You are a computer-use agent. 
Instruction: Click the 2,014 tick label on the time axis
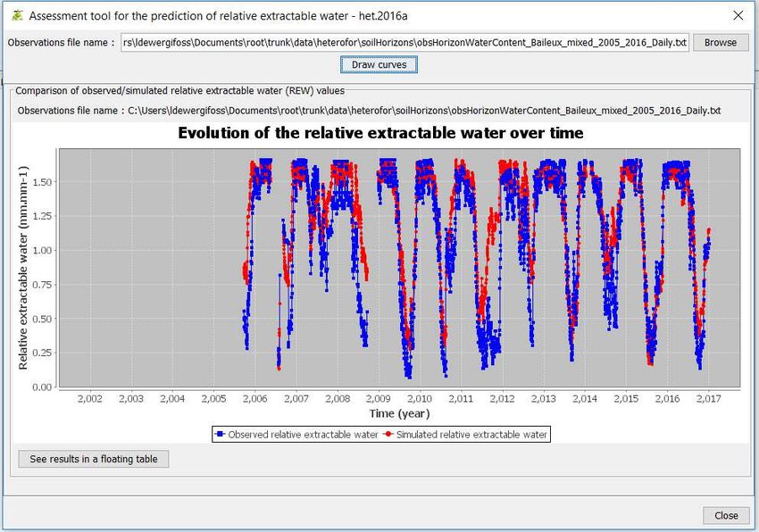[585, 398]
